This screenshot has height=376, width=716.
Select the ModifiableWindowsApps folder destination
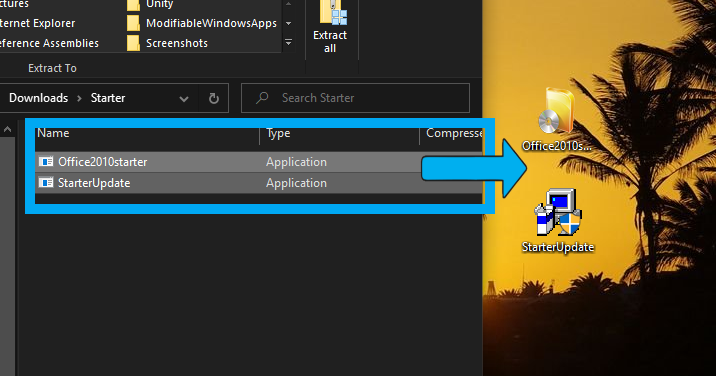201,23
